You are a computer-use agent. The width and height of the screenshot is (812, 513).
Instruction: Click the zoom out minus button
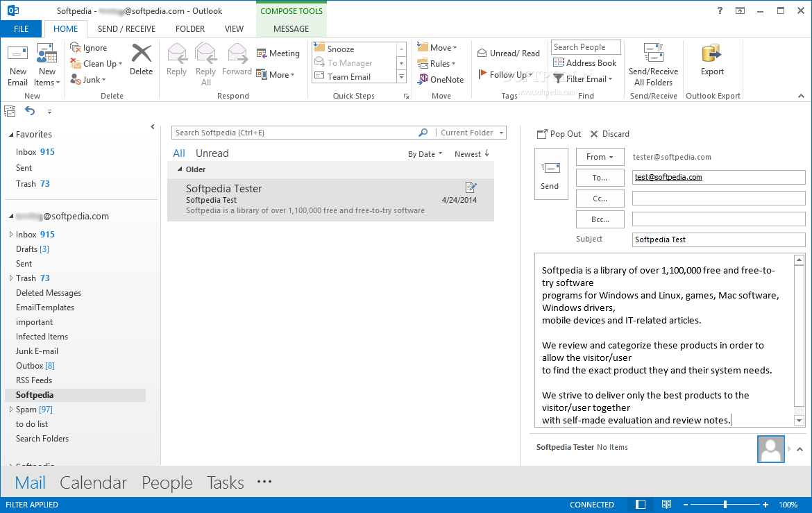(x=685, y=504)
